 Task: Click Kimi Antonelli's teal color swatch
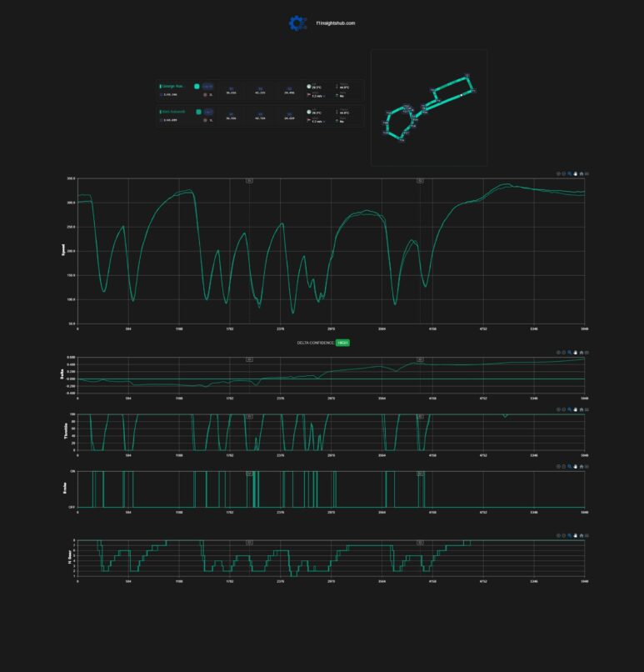(198, 112)
